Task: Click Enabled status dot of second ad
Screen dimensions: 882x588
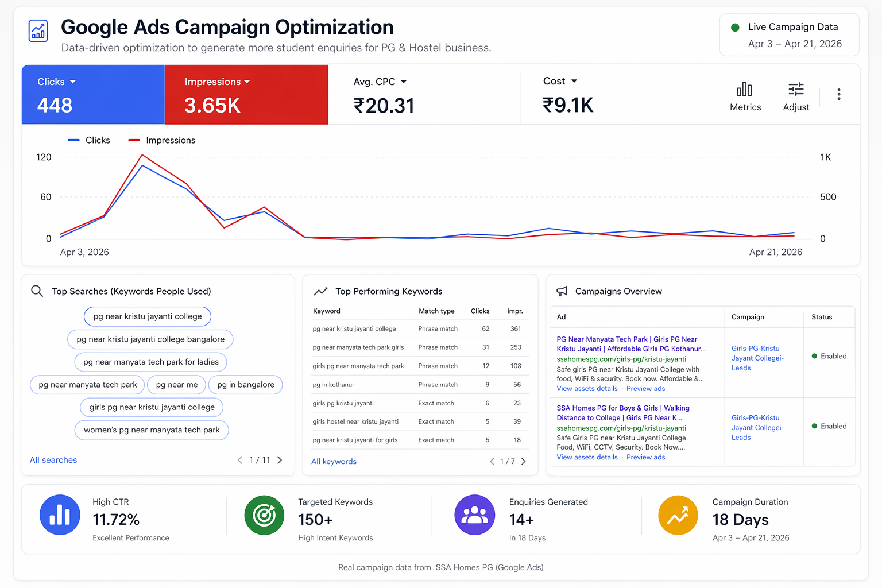Action: (x=814, y=426)
